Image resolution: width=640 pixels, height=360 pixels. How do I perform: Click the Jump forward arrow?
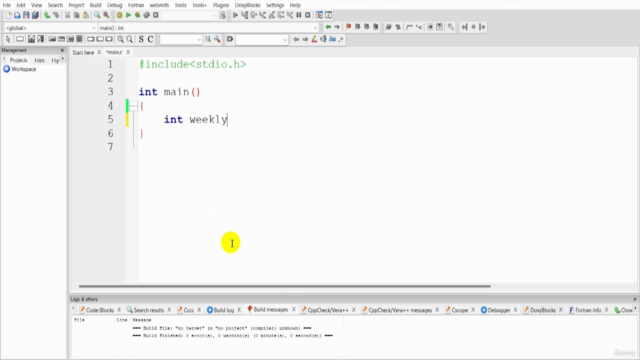(x=337, y=27)
